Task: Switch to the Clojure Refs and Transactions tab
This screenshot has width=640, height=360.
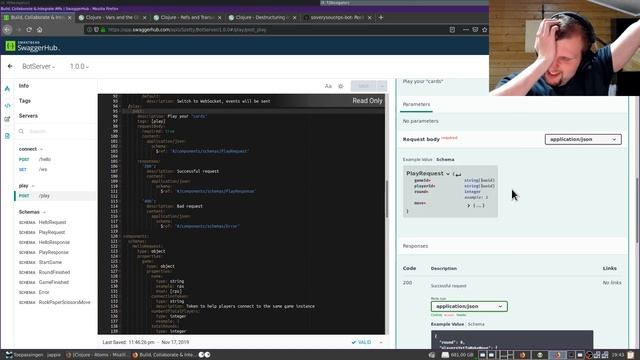Action: point(187,18)
